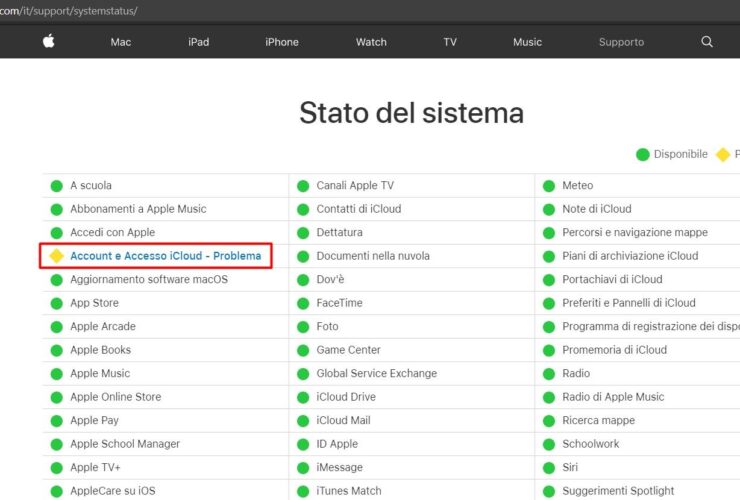Select Abbonamenti a Apple Music row

pos(166,209)
